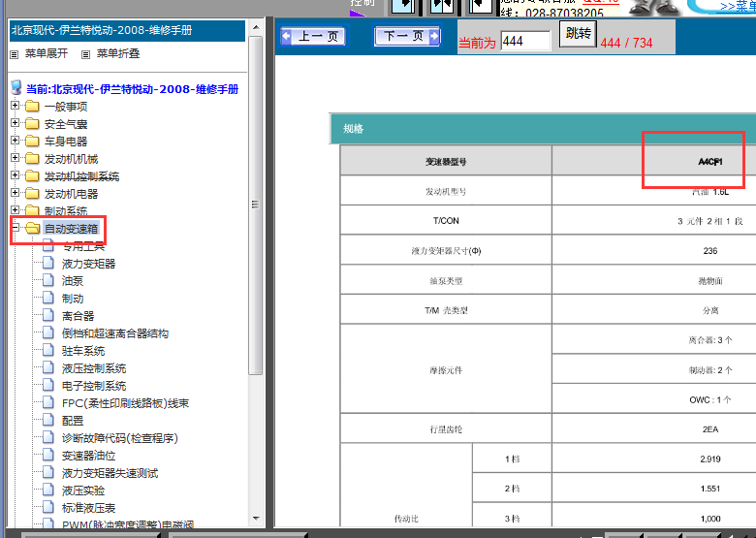
Task: Click the page icon next to 液压实验
Action: pyautogui.click(x=48, y=490)
